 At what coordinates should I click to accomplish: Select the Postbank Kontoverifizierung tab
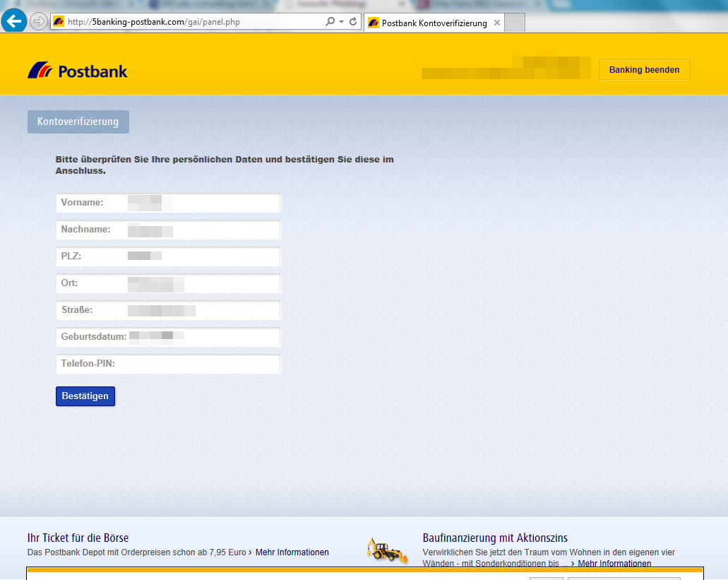[x=433, y=23]
